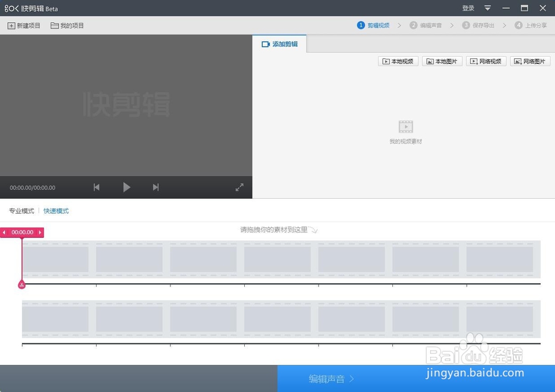
Task: Close the 快剪辑 window
Action: click(543, 8)
